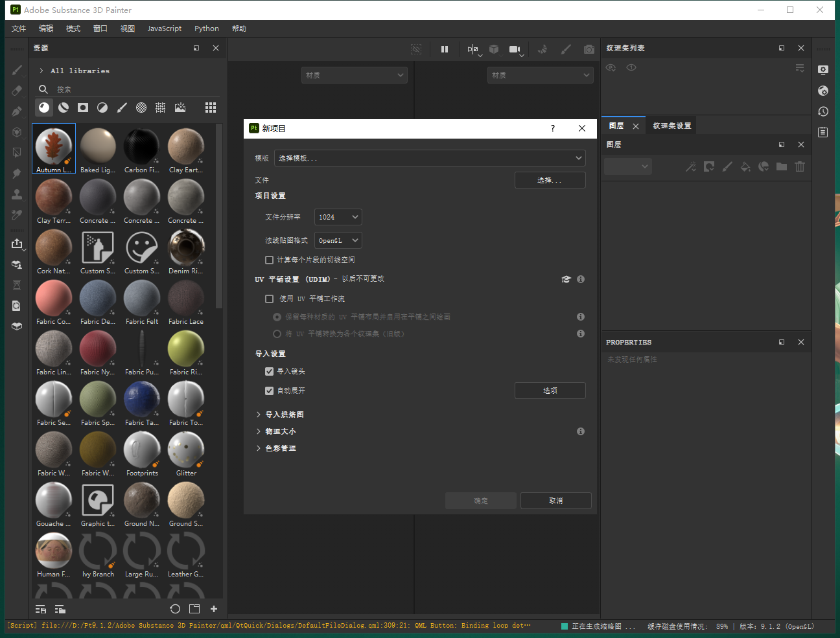The image size is (840, 638).
Task: Open the 文件 menu
Action: pyautogui.click(x=19, y=28)
